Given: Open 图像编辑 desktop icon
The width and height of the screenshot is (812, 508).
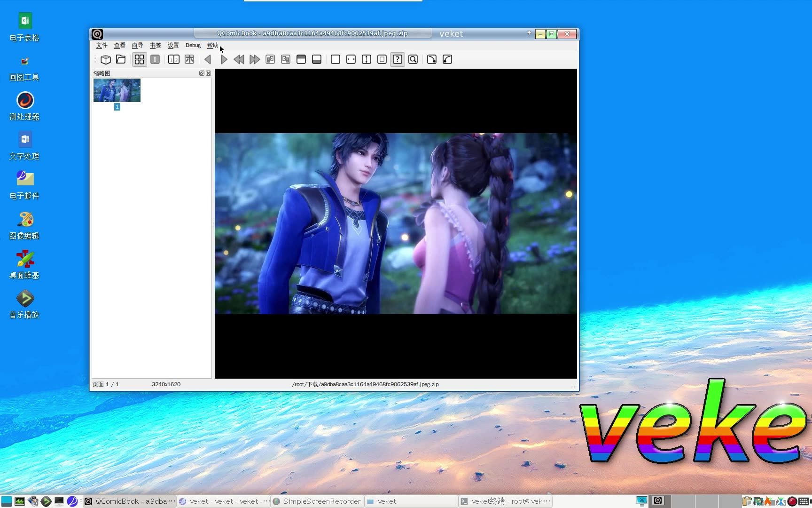Looking at the screenshot, I should pos(24,226).
